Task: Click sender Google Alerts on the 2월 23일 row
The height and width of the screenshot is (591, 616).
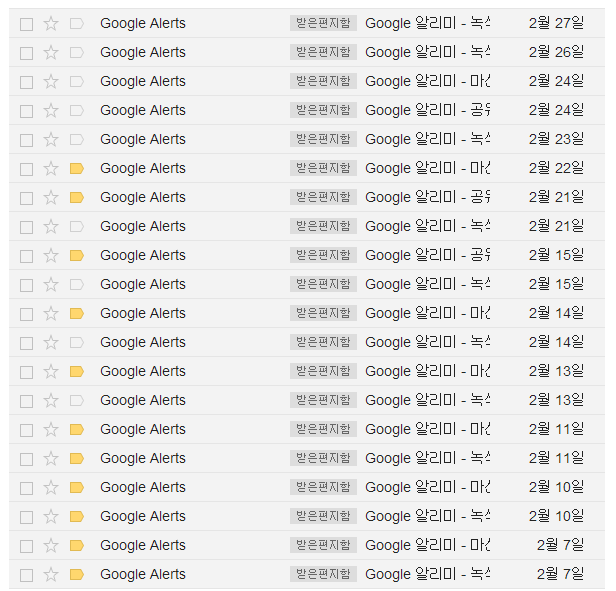Action: coord(143,139)
